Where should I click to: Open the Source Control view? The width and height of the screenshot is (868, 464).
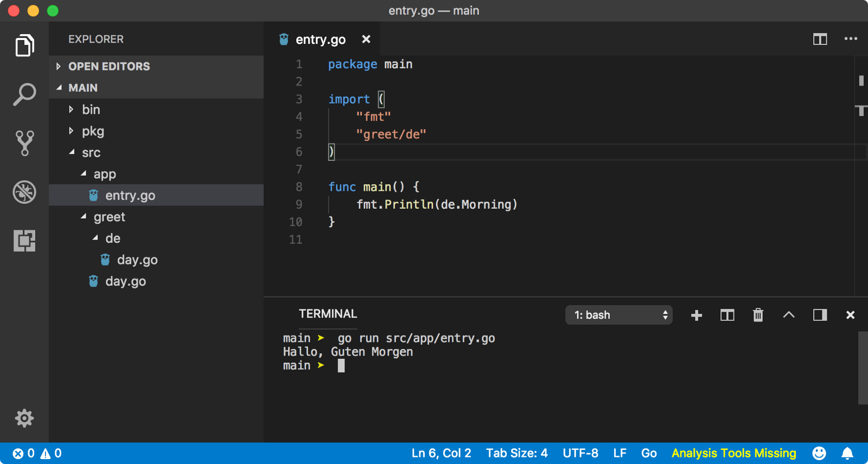[24, 143]
